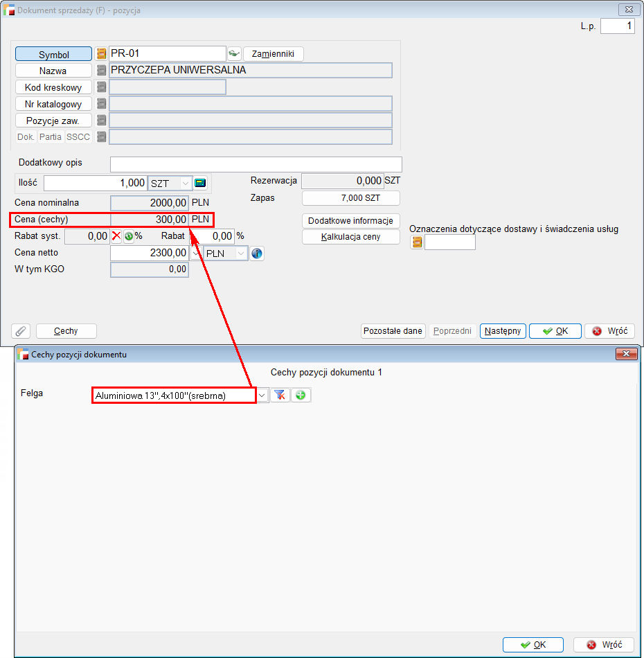Open the SZT unit dropdown

[x=185, y=184]
